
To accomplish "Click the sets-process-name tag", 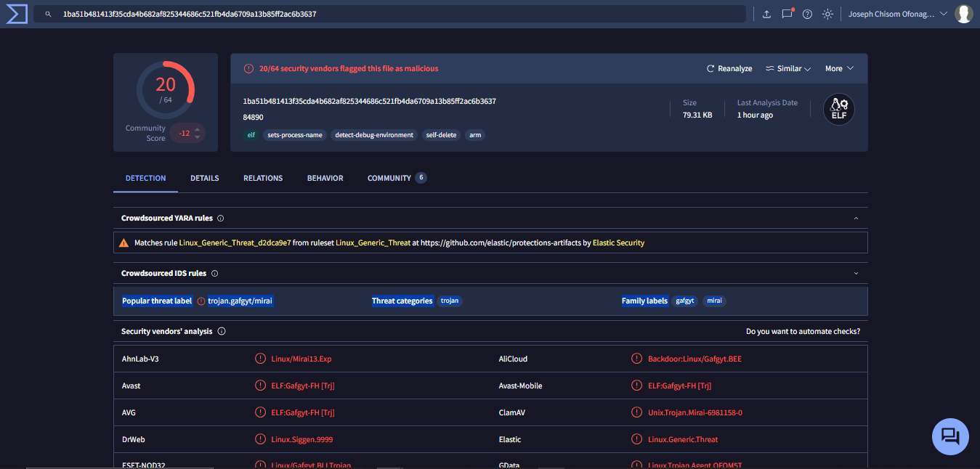I will [x=295, y=135].
